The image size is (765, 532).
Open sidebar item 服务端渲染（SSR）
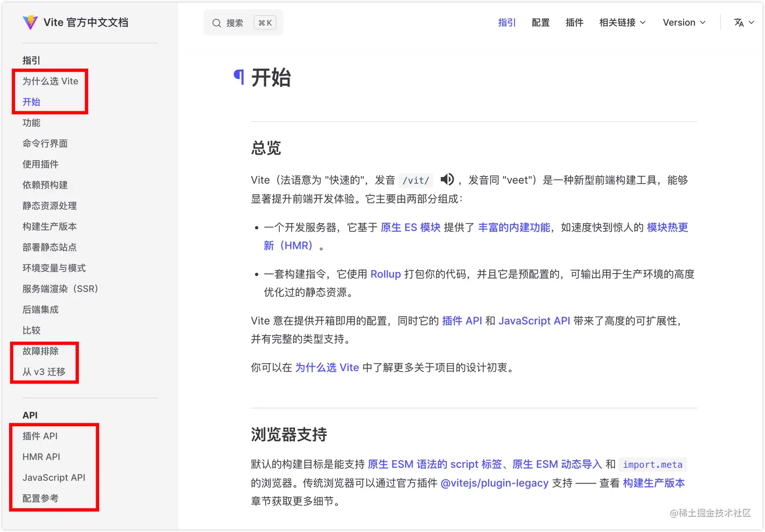[x=60, y=288]
